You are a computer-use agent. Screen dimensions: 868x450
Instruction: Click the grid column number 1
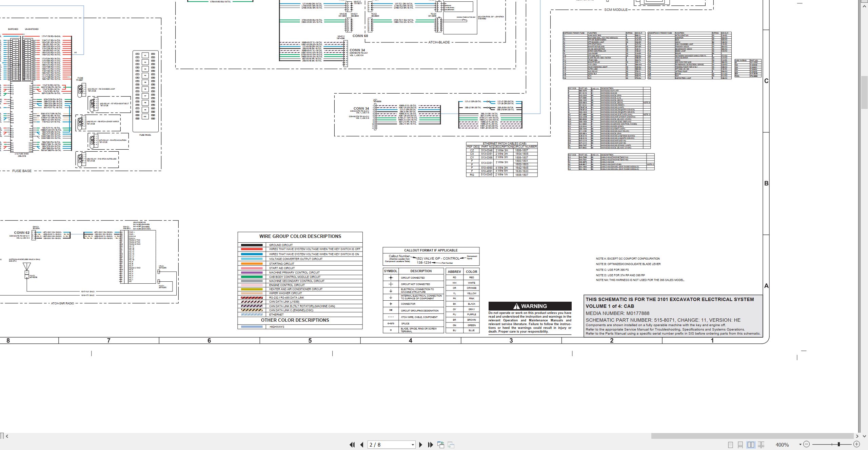coord(712,340)
